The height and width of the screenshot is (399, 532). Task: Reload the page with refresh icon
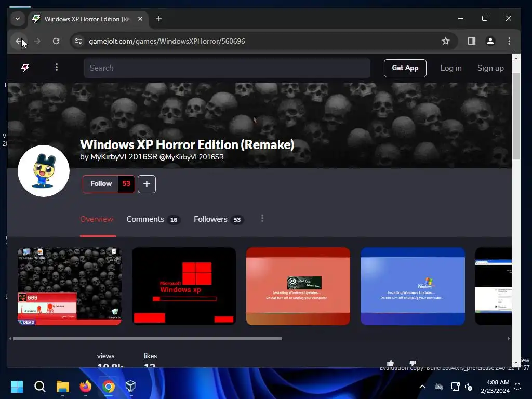click(56, 41)
